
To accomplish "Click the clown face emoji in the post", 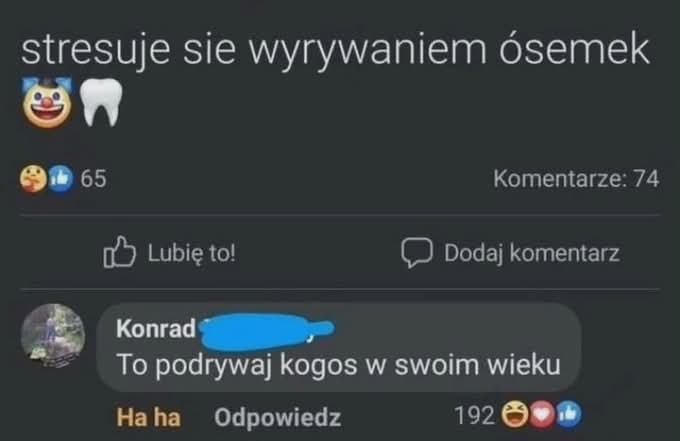I will point(47,102).
